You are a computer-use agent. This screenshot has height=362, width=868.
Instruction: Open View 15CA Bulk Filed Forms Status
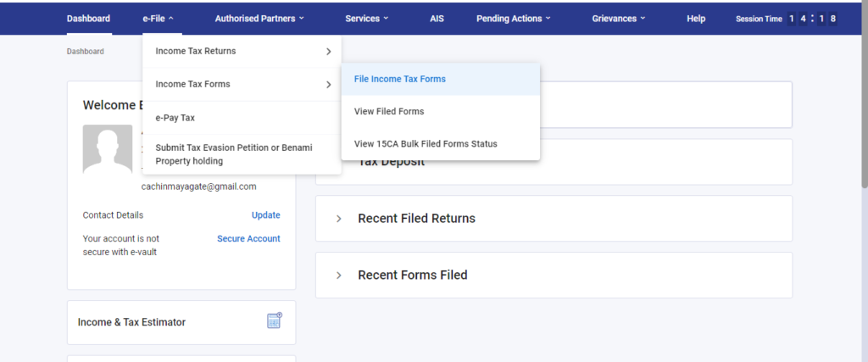pyautogui.click(x=426, y=143)
